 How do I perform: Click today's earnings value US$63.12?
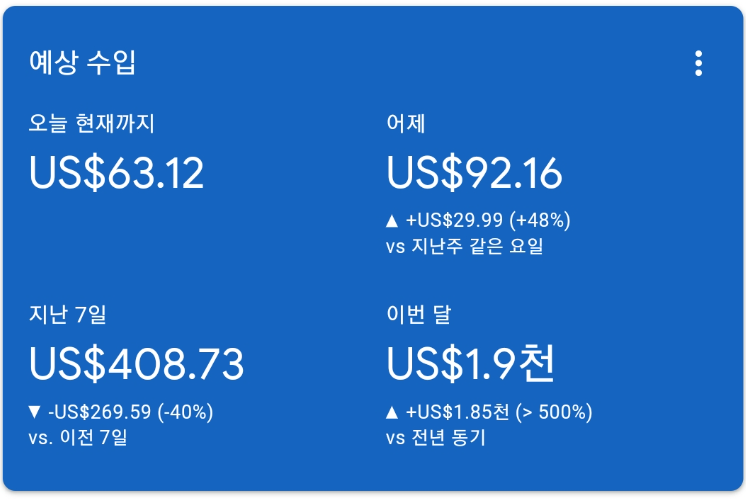[116, 173]
